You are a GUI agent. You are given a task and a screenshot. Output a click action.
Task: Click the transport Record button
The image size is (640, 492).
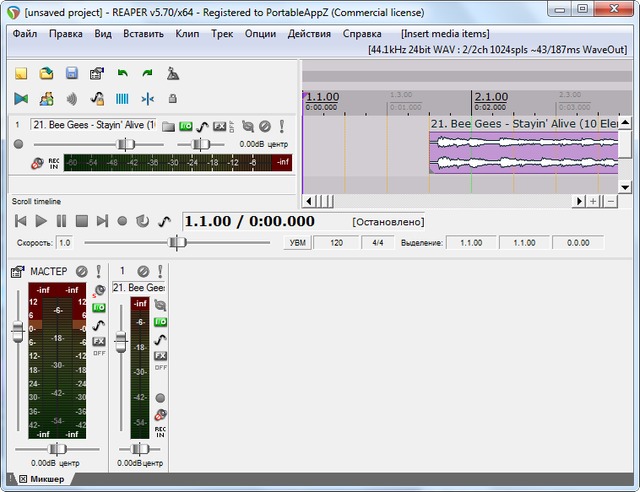(x=122, y=221)
